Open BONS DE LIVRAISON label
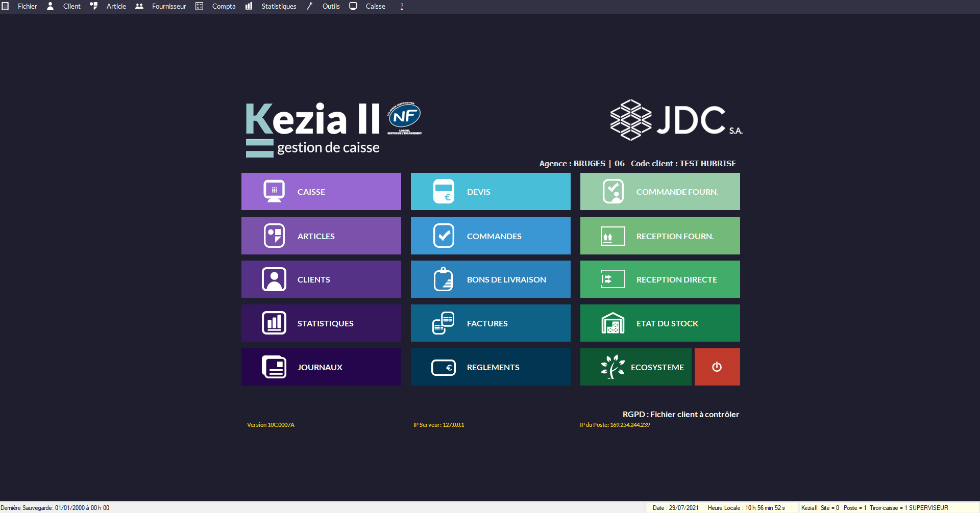The height and width of the screenshot is (513, 980). pyautogui.click(x=506, y=279)
